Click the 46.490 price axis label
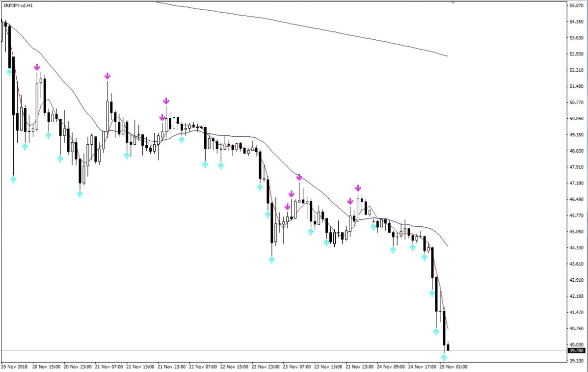The height and width of the screenshot is (372, 588). 577,199
